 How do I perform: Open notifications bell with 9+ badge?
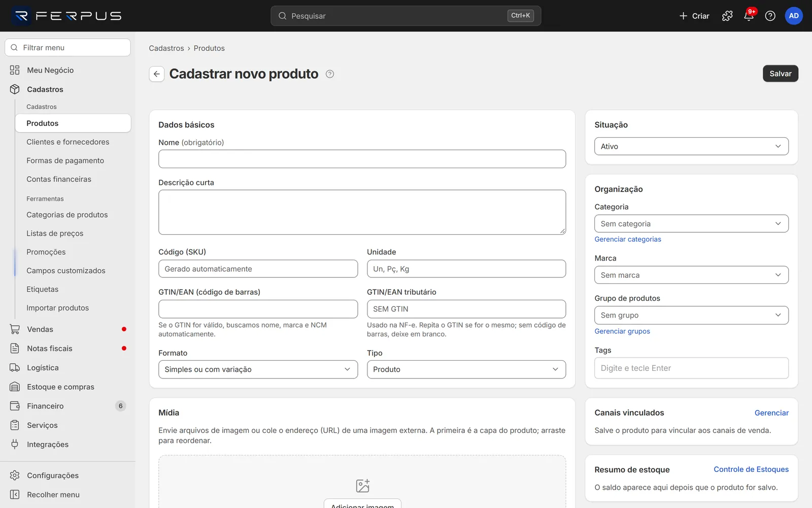click(749, 16)
